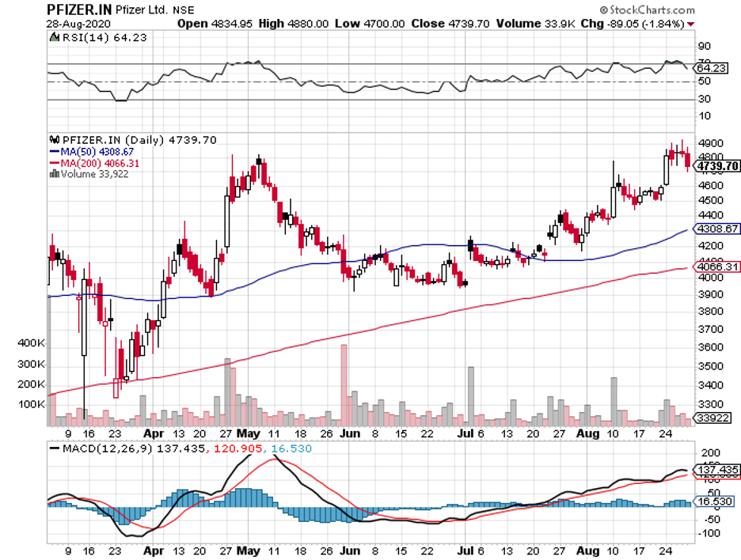Click the 200 level on MACD axis
This screenshot has height=560, width=741.
(711, 453)
